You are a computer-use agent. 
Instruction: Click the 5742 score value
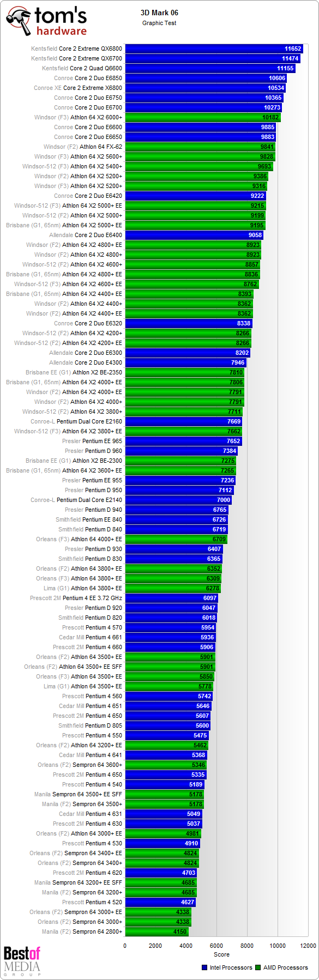[204, 696]
